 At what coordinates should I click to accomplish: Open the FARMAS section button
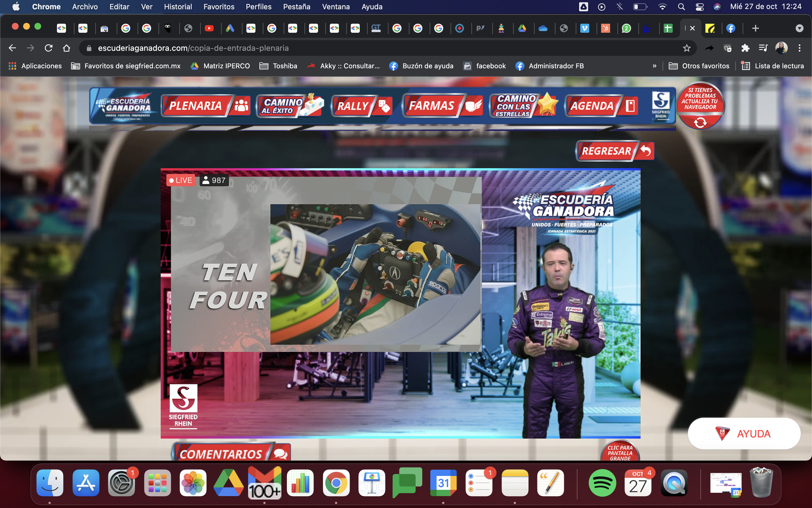point(443,106)
